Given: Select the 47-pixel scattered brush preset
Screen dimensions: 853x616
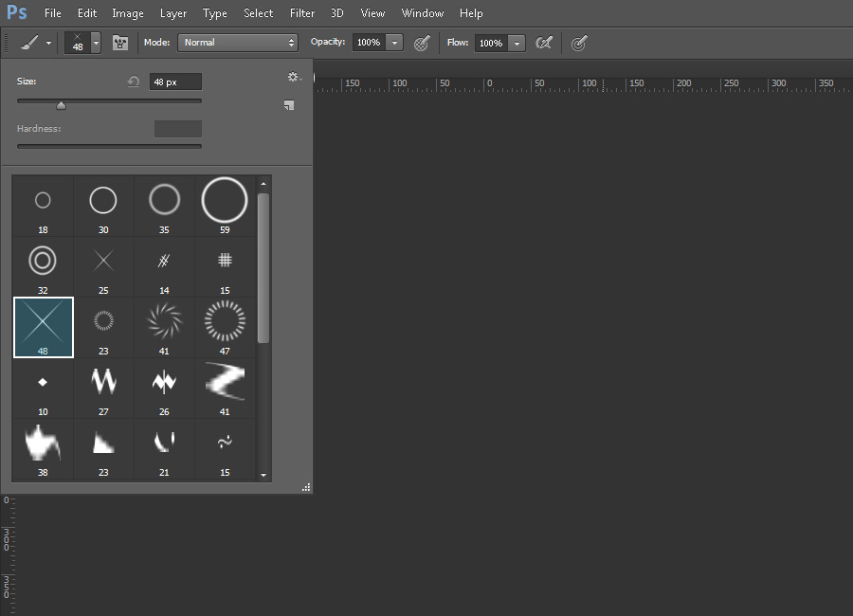Looking at the screenshot, I should click(x=225, y=322).
